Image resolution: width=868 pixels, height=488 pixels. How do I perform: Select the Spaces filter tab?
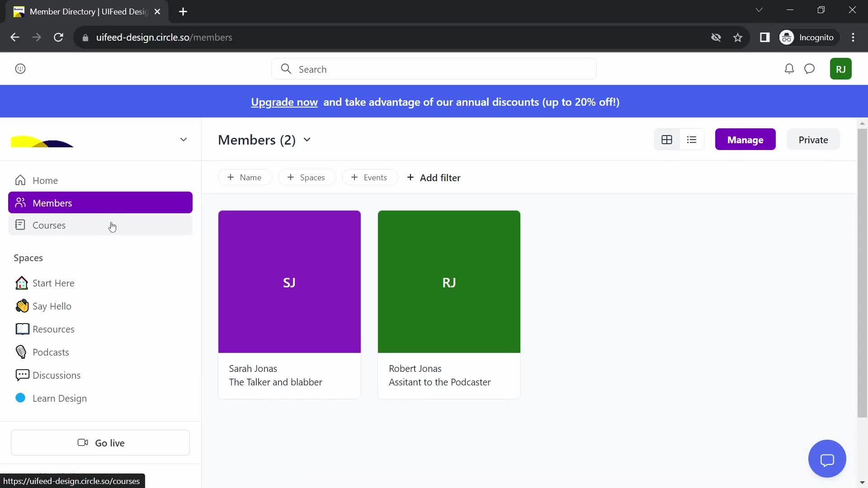pos(307,178)
